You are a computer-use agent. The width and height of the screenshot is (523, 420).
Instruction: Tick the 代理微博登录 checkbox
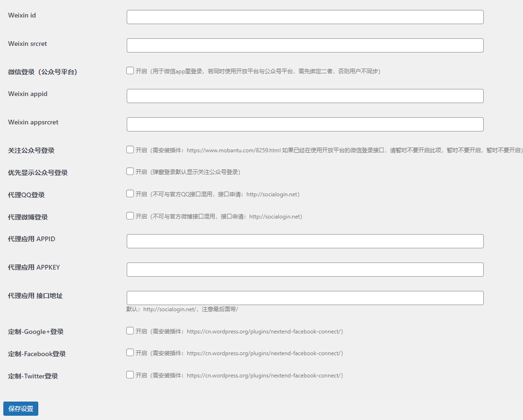[x=130, y=216]
